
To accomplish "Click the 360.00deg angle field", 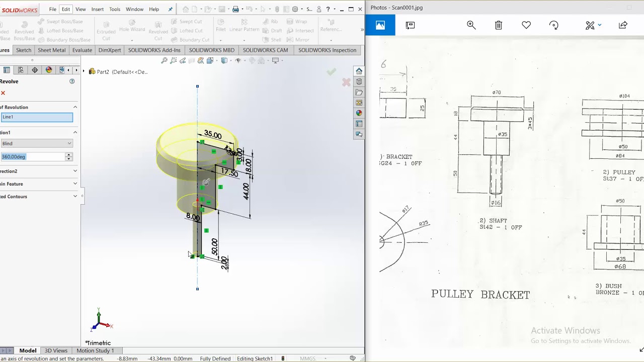I will tap(33, 157).
